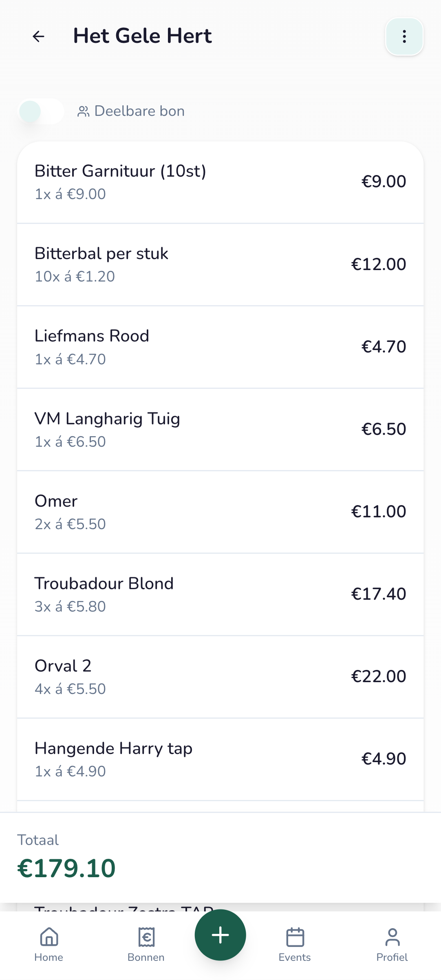Go to the Events tab label

click(x=295, y=957)
